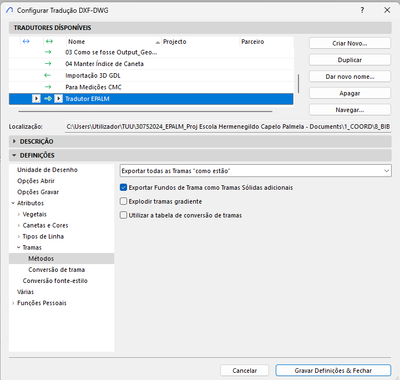Open the help question mark button
400x380 pixels.
362,10
